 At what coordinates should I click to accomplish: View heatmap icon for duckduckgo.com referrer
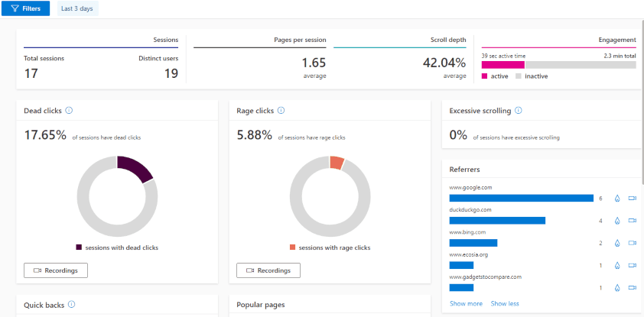click(616, 221)
